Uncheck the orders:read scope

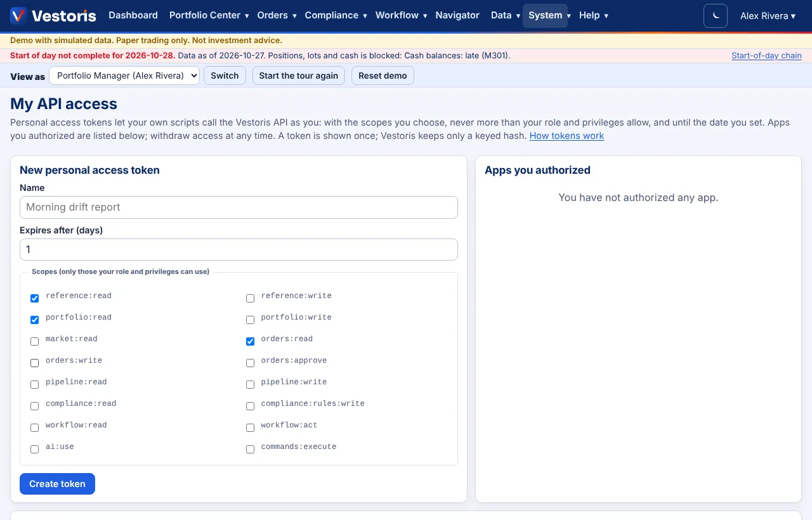pyautogui.click(x=250, y=341)
